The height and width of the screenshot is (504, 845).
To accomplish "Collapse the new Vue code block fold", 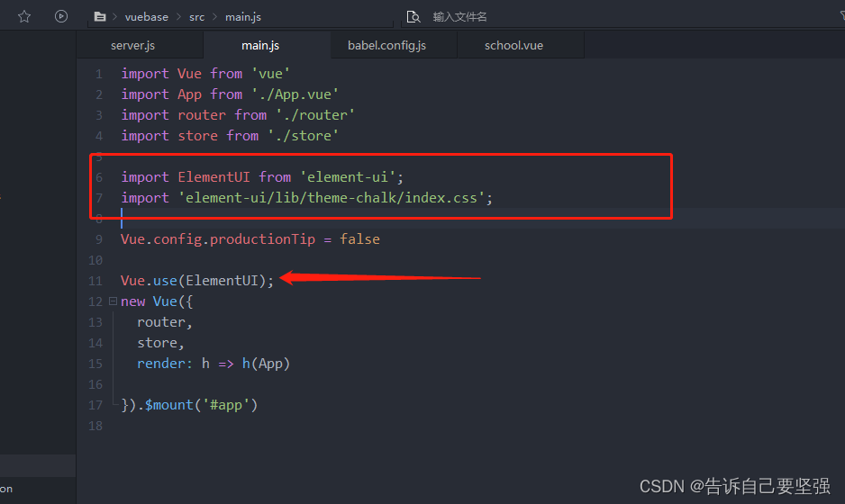I will [x=114, y=301].
